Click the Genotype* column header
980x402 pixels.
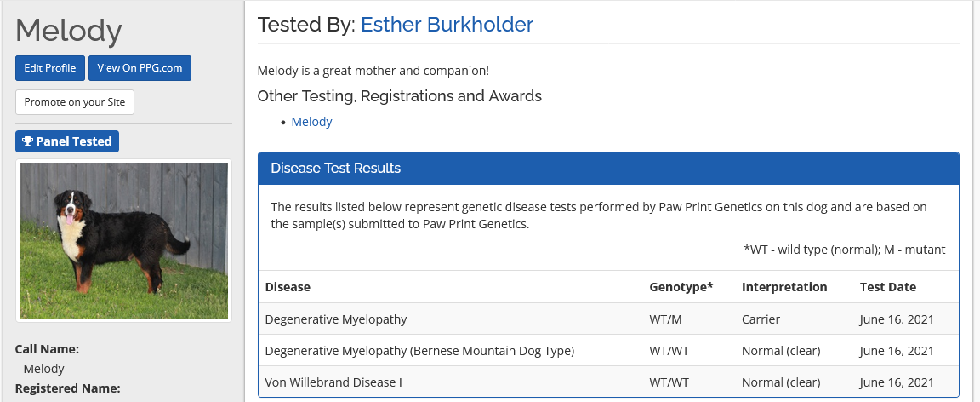coord(681,287)
